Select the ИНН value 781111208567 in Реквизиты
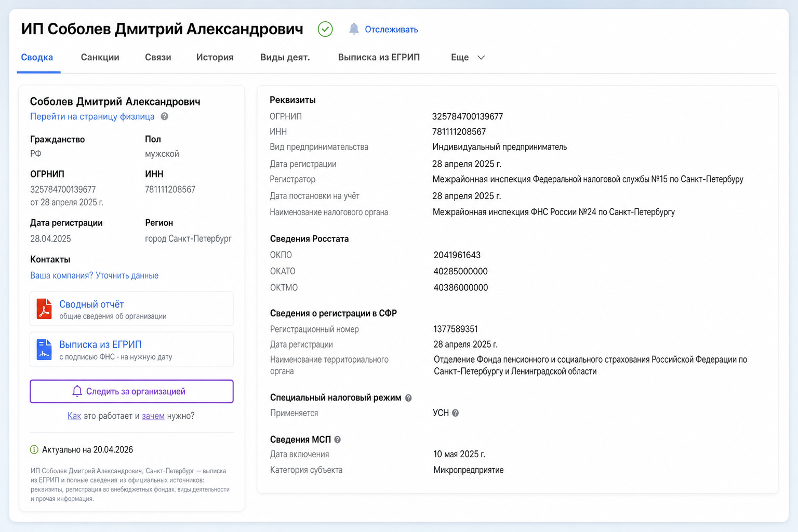Screen dimensions: 798x532 (x=459, y=132)
